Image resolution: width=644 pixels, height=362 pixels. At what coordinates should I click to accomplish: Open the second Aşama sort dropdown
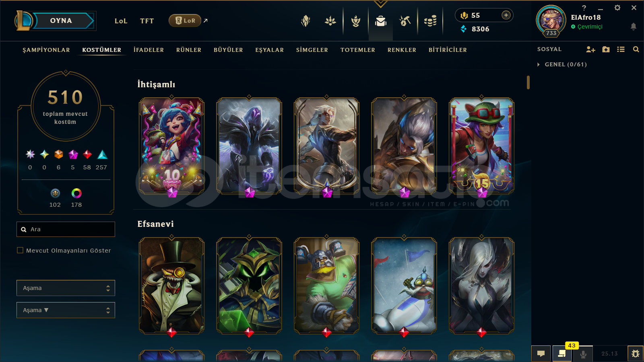66,310
